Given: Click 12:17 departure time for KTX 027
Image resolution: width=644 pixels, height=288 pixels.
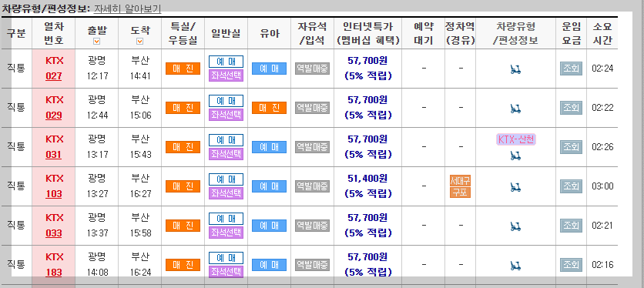Looking at the screenshot, I should coord(97,76).
